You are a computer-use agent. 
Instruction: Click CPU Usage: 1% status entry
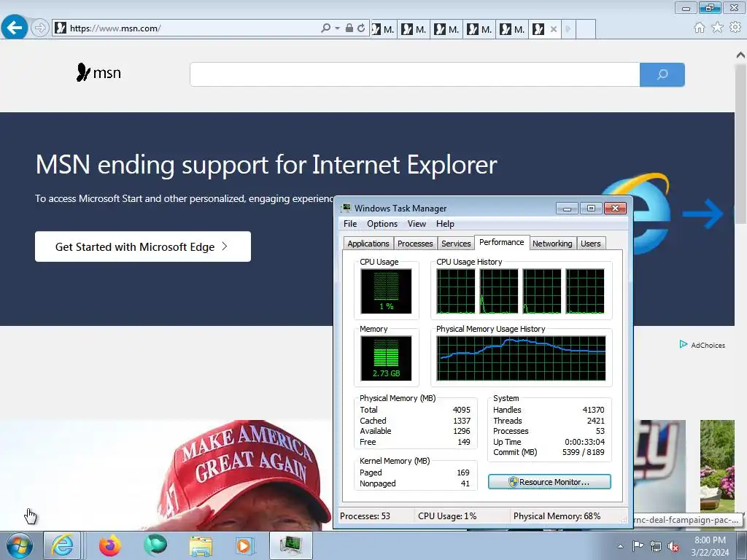tap(447, 516)
